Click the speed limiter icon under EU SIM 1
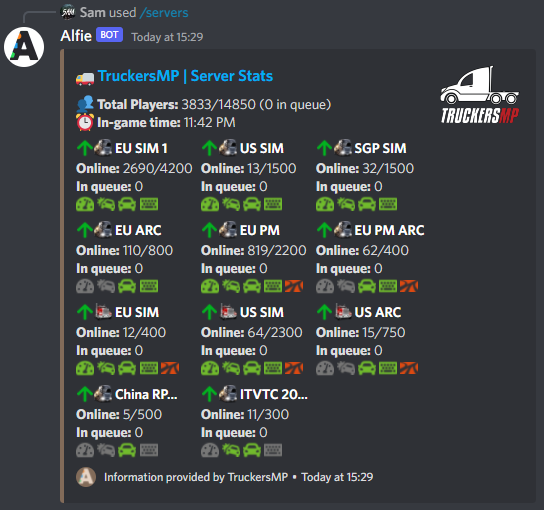Screen dimensions: 544x510 coord(85,204)
